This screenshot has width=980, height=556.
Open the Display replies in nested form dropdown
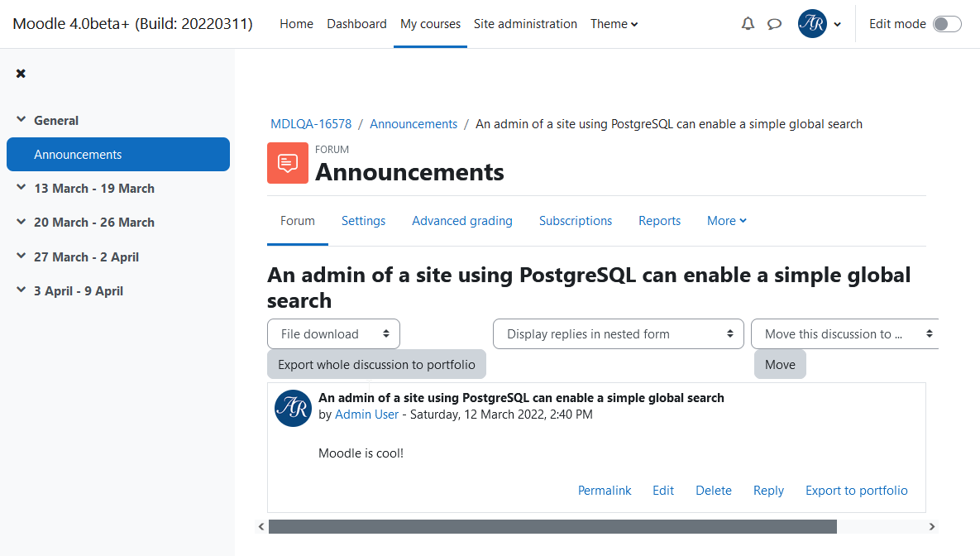(x=618, y=334)
